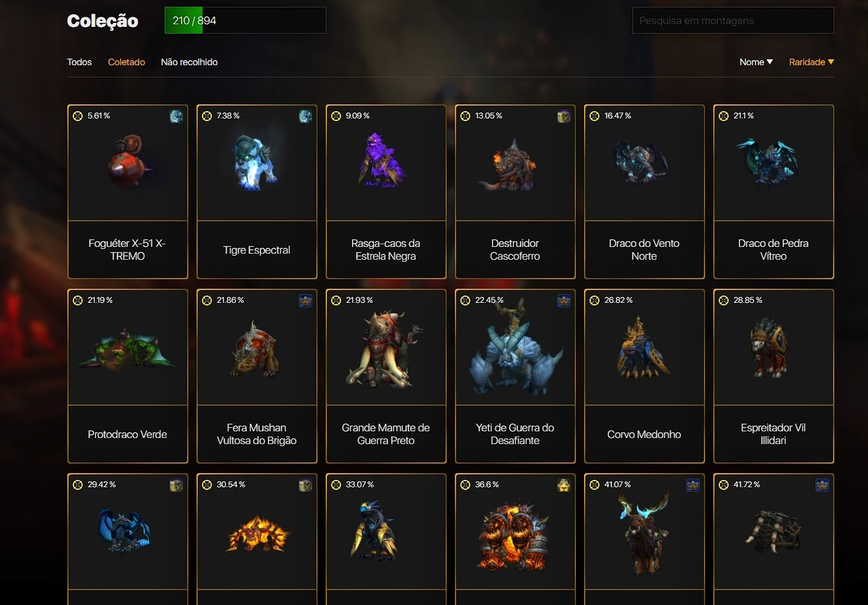View the Rasga-caos da Estrela Negra image
The height and width of the screenshot is (605, 868).
(386, 163)
